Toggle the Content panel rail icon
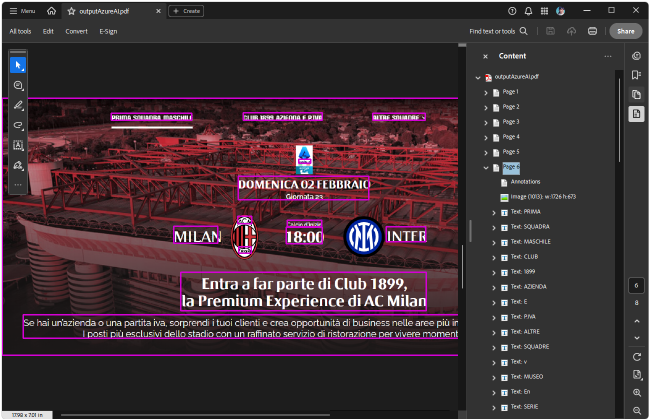Viewport: 650px width, 419px height. [x=636, y=114]
